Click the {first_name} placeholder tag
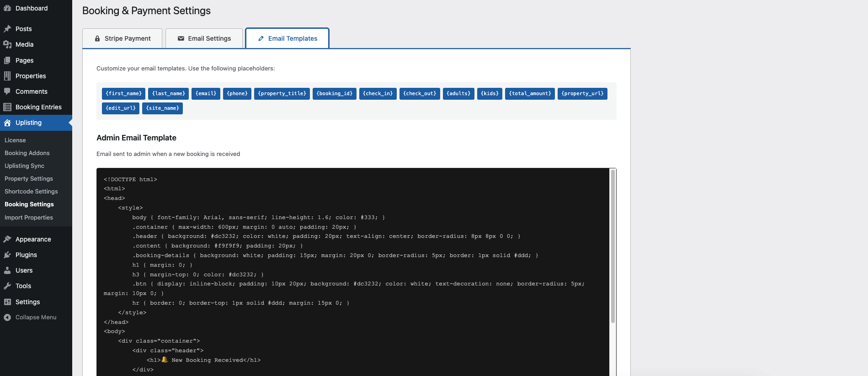The height and width of the screenshot is (376, 868). pyautogui.click(x=123, y=94)
